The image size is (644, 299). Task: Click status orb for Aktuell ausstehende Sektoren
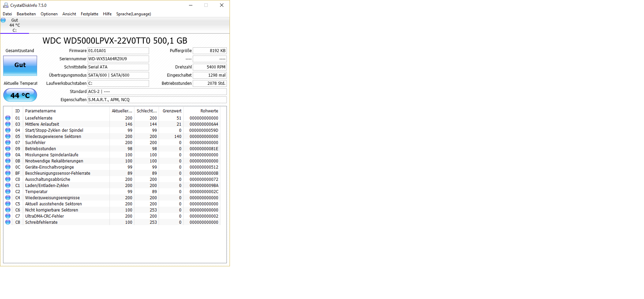click(8, 204)
